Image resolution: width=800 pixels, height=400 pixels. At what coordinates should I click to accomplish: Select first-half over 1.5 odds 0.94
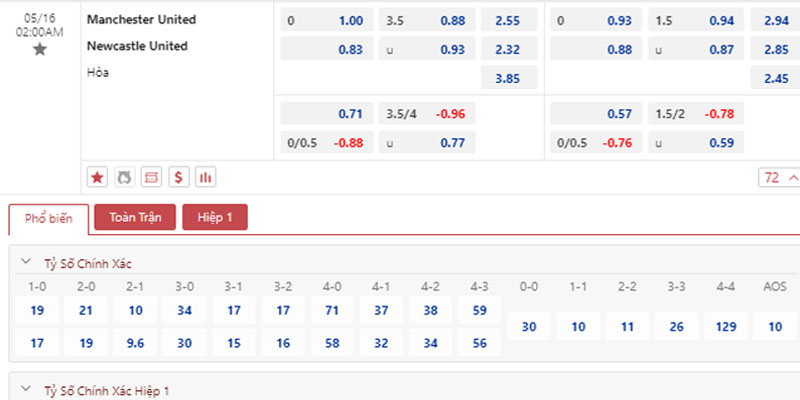pos(696,20)
